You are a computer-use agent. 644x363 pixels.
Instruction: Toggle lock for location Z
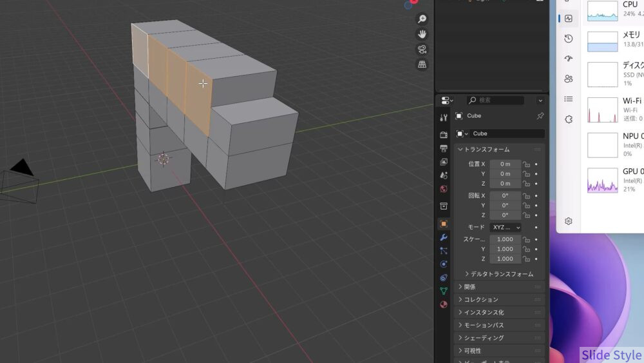pyautogui.click(x=526, y=184)
